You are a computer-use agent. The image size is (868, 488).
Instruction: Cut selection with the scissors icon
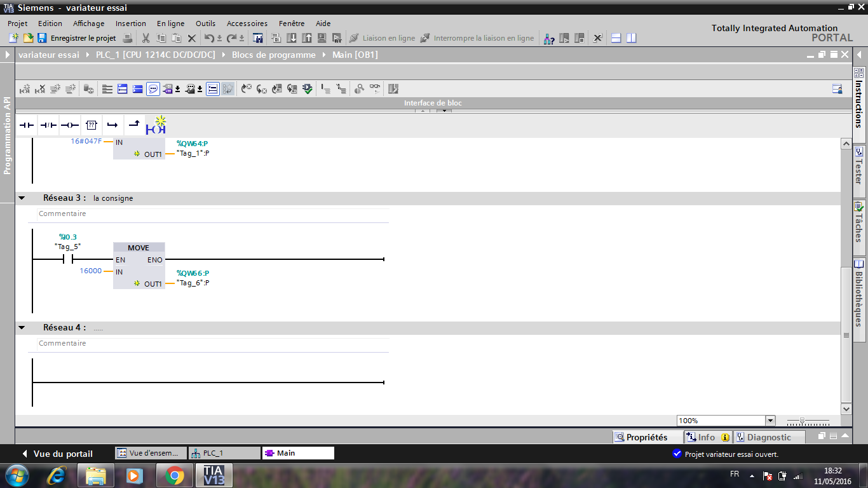point(146,38)
